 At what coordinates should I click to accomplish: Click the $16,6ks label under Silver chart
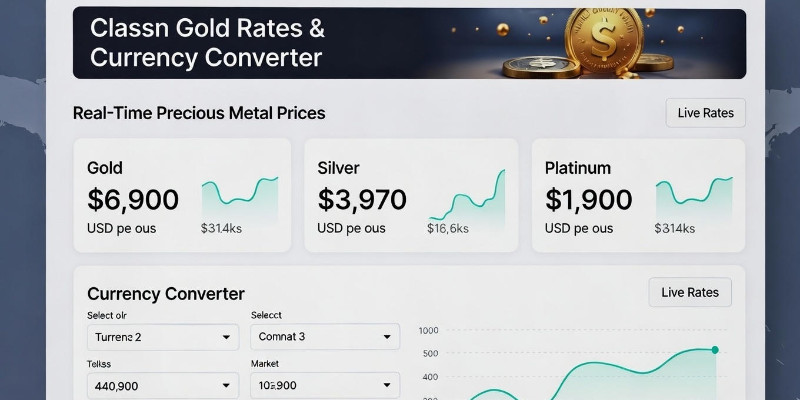(447, 229)
